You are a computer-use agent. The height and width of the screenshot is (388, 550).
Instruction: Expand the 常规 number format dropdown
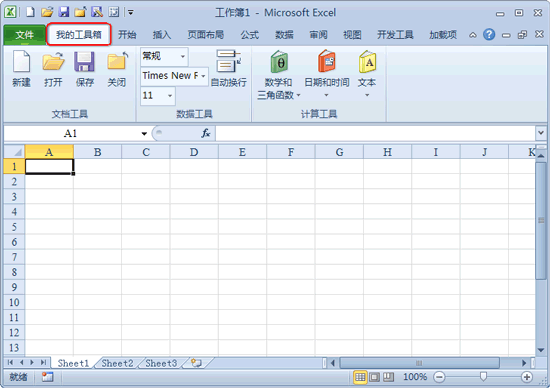point(183,56)
